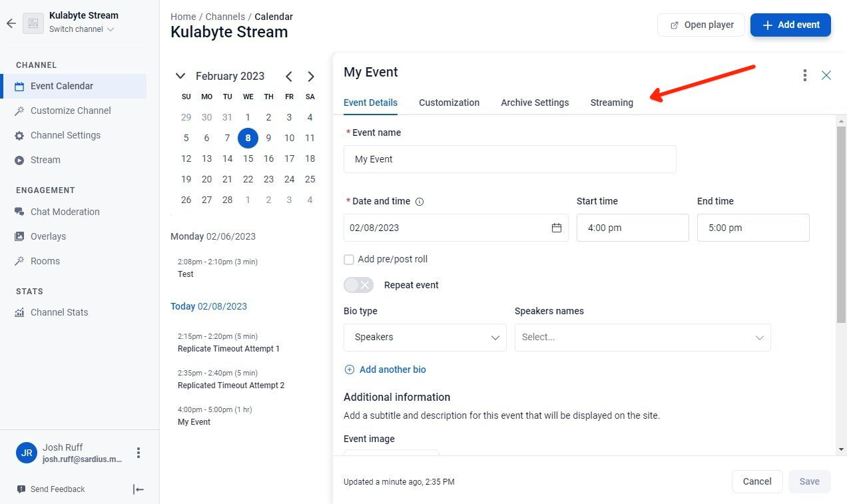Click the Add another bio link

click(x=385, y=370)
